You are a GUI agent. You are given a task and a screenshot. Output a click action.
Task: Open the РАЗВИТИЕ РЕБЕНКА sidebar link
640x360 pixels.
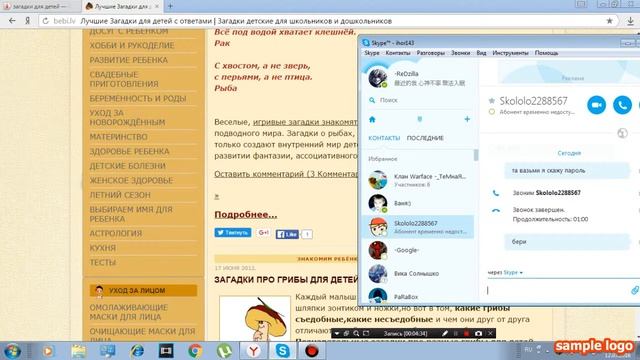pos(129,60)
